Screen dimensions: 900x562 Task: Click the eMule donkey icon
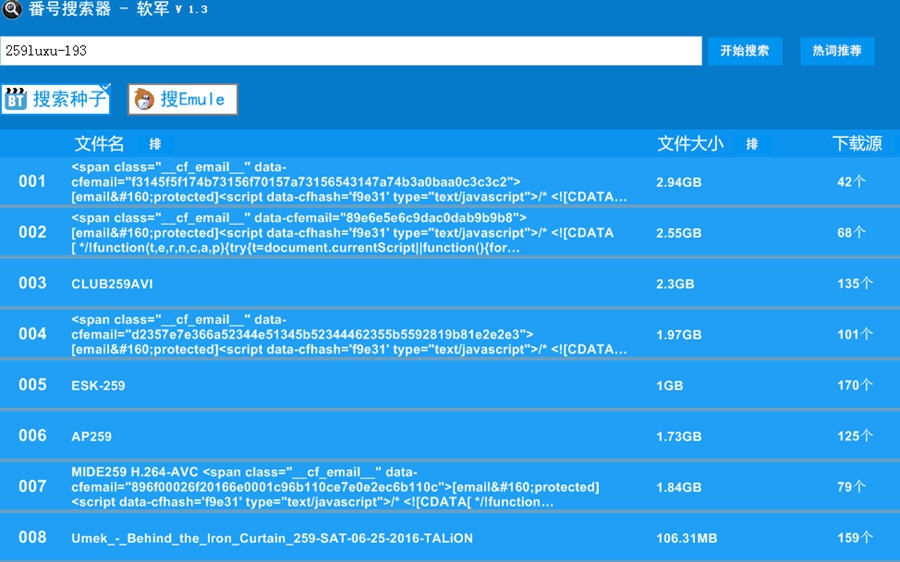click(x=145, y=99)
